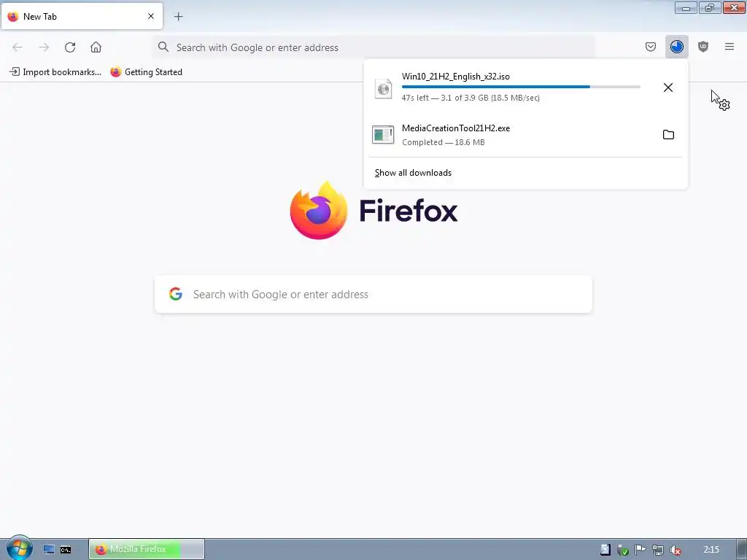This screenshot has width=747, height=560.
Task: Click the taskbar clock showing 2:15
Action: click(711, 550)
